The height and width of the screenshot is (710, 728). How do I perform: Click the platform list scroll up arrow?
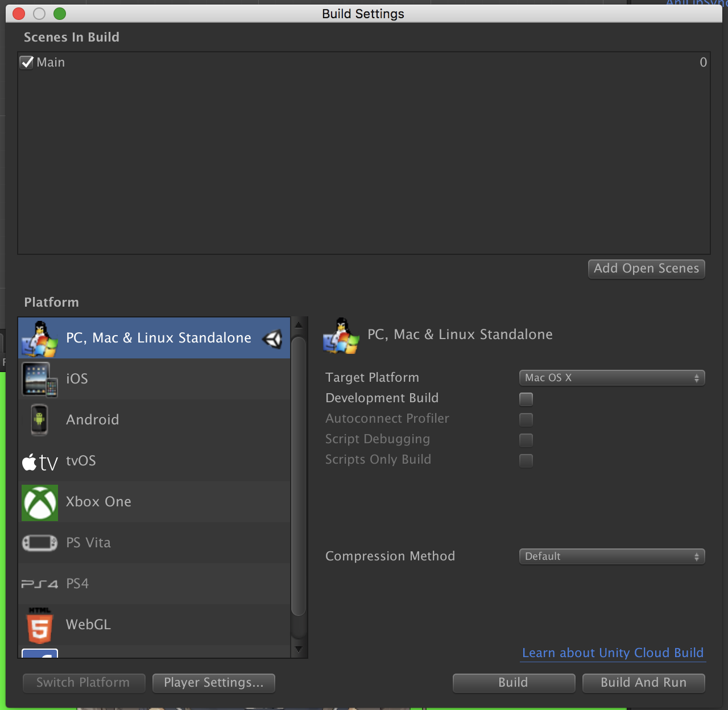coord(299,325)
